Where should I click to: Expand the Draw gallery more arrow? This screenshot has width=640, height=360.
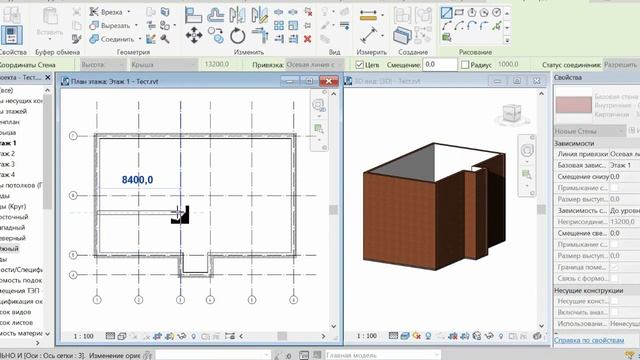pyautogui.click(x=507, y=40)
